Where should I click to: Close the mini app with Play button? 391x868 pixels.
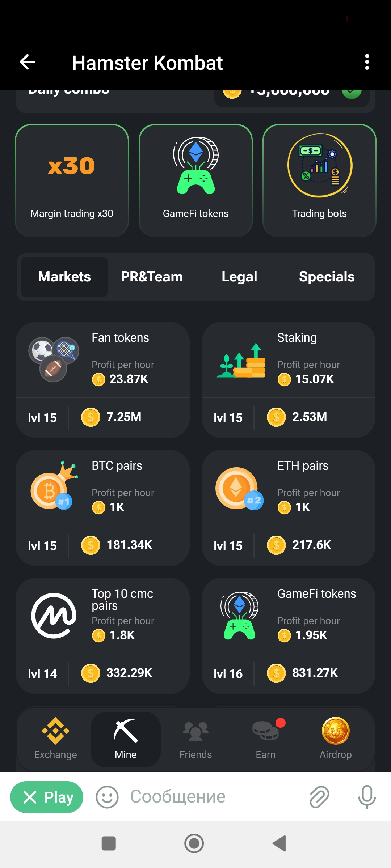(47, 797)
